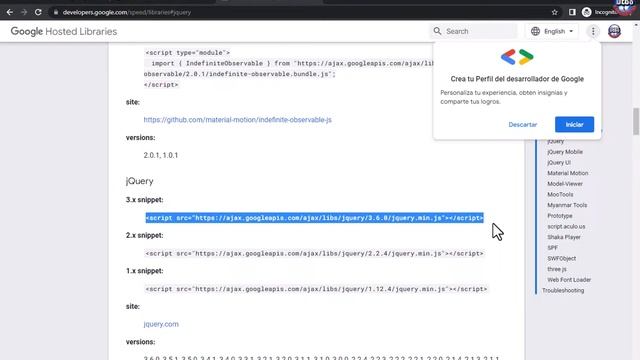Jump to Shaka Player in sidebar
Viewport: 640px width, 360px height.
[x=564, y=237]
